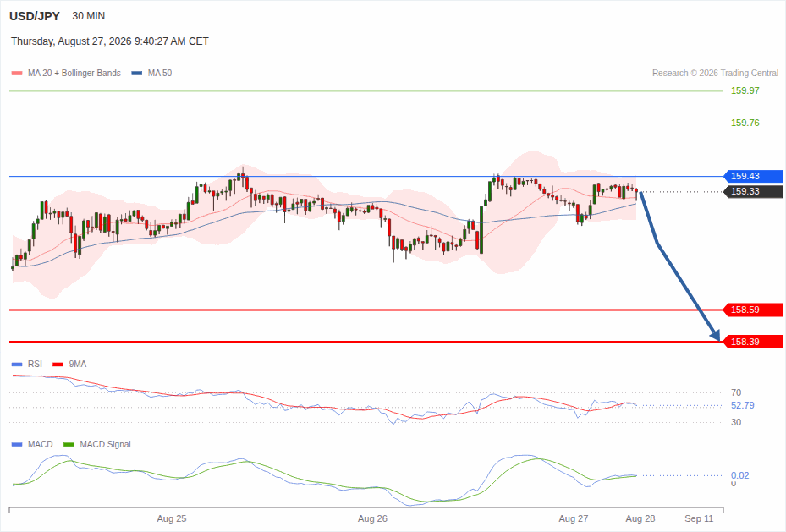The width and height of the screenshot is (786, 532).
Task: Click the MACD Signal legend label
Action: click(105, 444)
